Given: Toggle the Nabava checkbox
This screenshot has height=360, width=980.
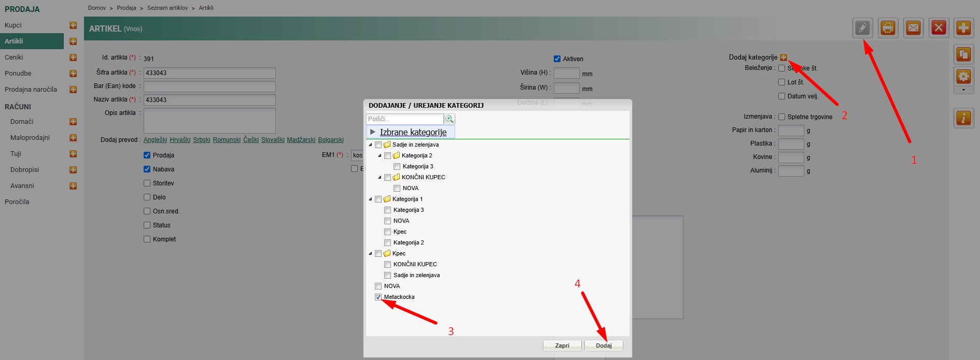Looking at the screenshot, I should (x=147, y=169).
